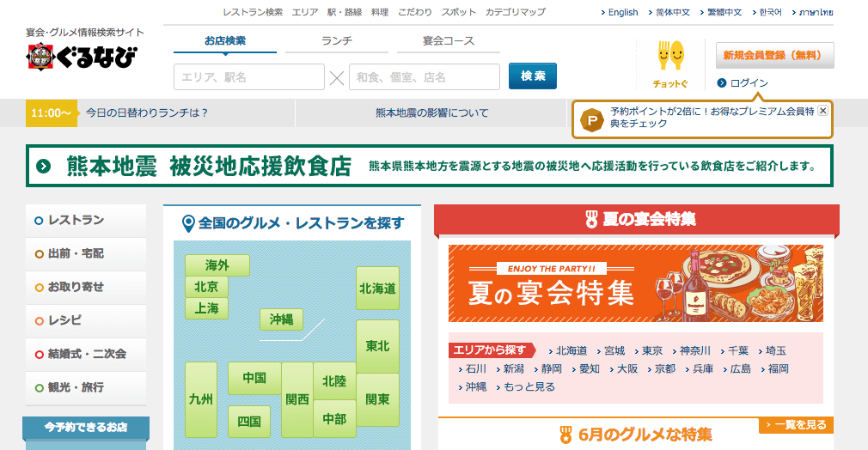
Task: Open the 夏の宴会特集 ENJOY THE PARTY banner
Action: pyautogui.click(x=635, y=283)
